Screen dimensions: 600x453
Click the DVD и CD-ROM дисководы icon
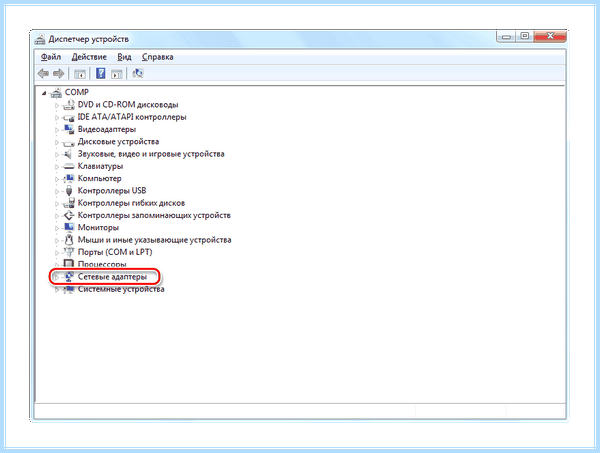(68, 104)
